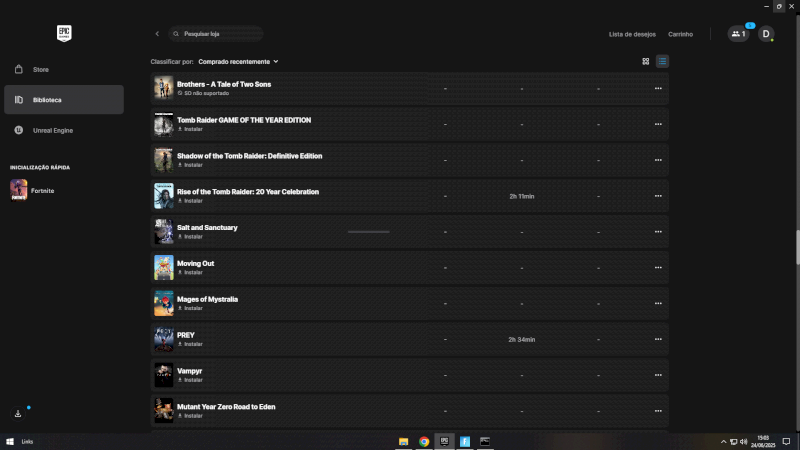
Task: Open the friends list icon
Action: 738,34
